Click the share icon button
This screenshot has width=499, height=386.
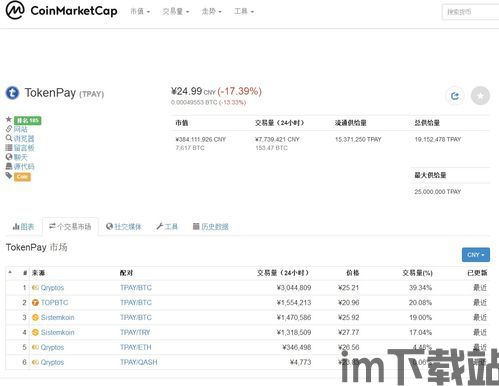point(455,96)
